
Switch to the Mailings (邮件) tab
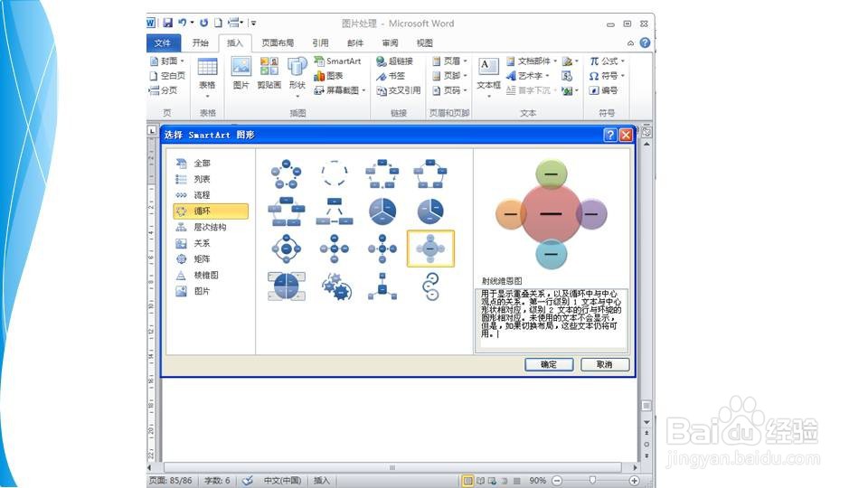355,42
